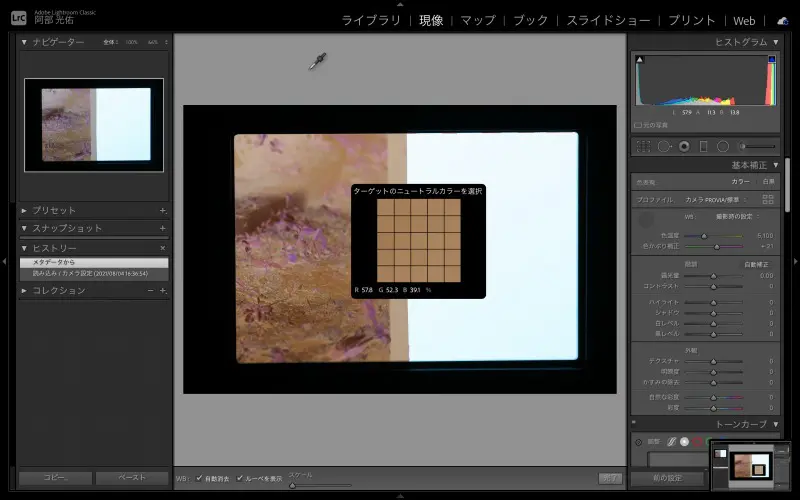Click the 完了 button in toolbar
The width and height of the screenshot is (800, 500).
610,478
